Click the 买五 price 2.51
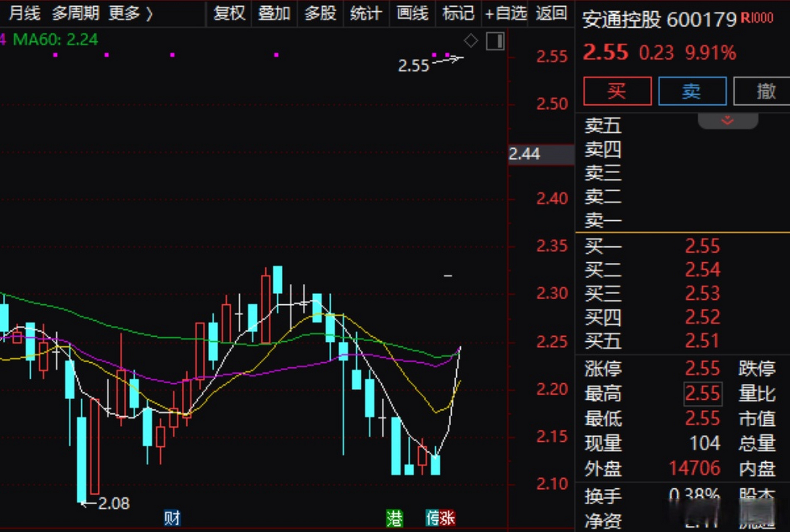 point(702,340)
